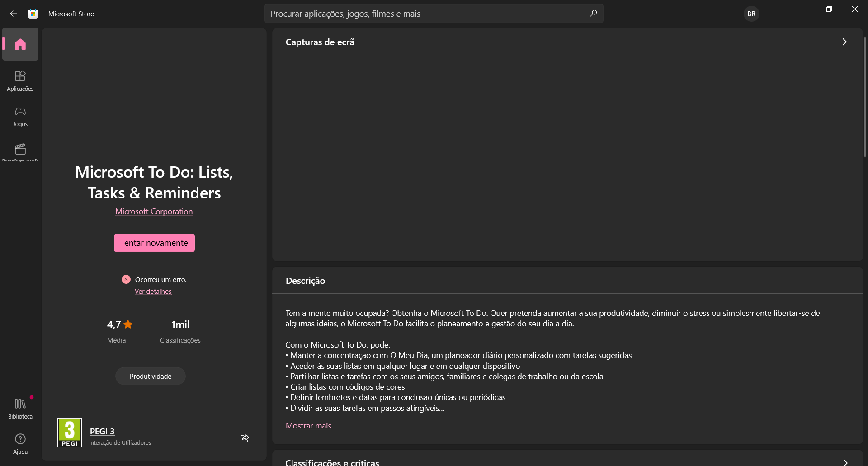Screen dimensions: 868x466
Task: Click the search magnifier icon
Action: click(x=593, y=14)
